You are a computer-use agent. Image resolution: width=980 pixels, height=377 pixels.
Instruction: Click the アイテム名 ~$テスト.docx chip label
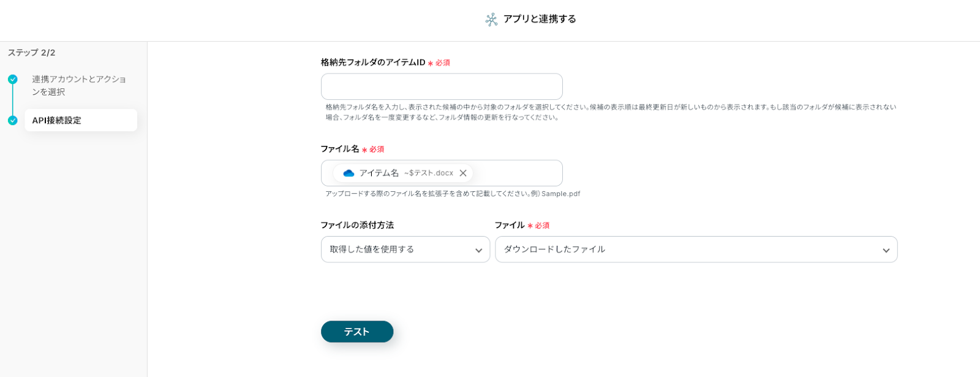[406, 173]
